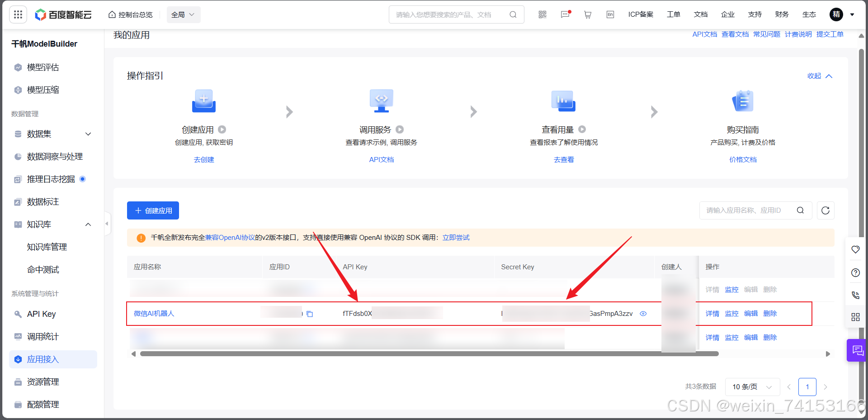Open the 全局 region dropdown

tap(184, 14)
